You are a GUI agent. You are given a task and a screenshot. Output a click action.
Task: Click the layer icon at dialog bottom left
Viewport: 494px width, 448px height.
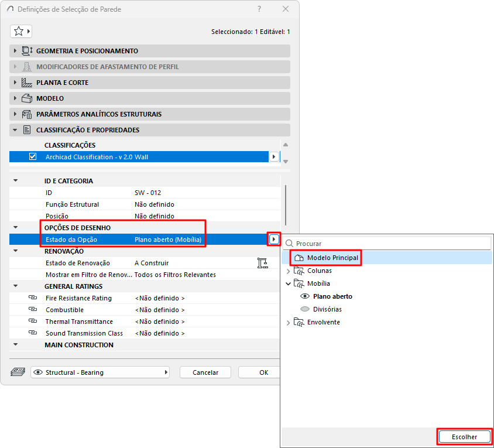(18, 372)
